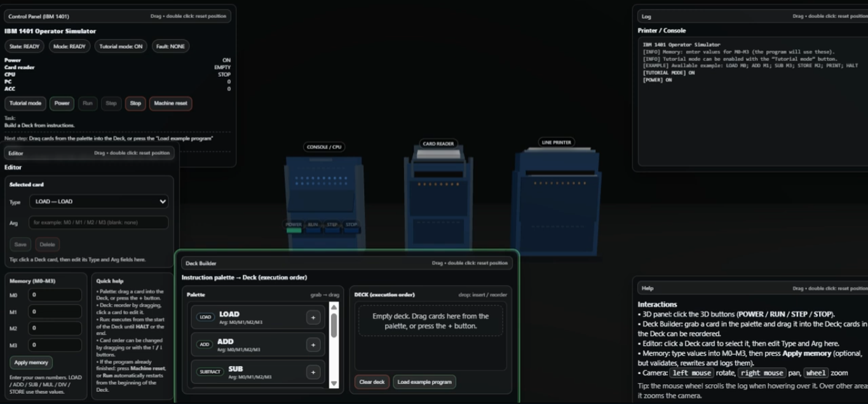Select the CONSOLE / CPU machine label
868x404 pixels.
324,147
